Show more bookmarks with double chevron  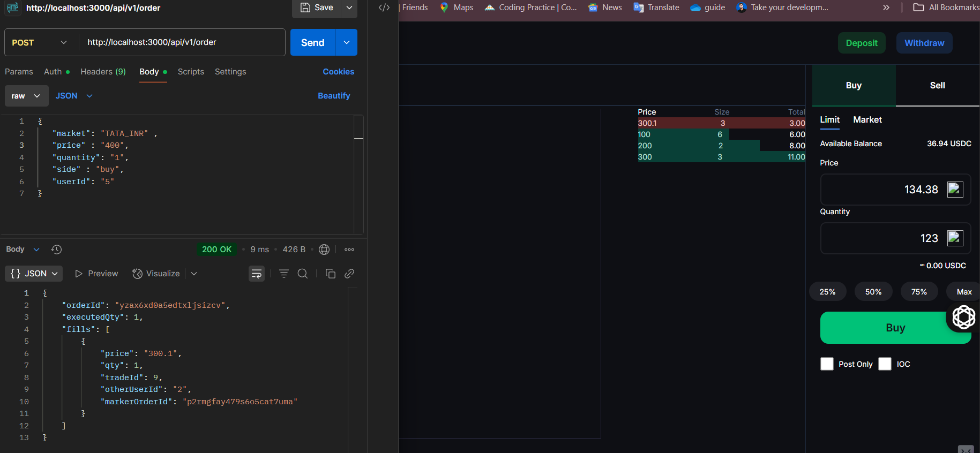[886, 7]
